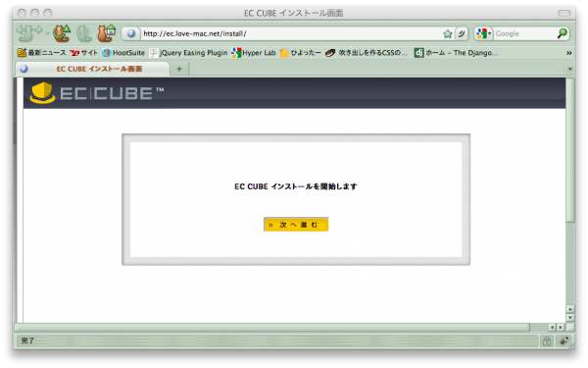Click the greyed-out stop cat icon
Viewport: 588px width, 368px height.
[84, 33]
